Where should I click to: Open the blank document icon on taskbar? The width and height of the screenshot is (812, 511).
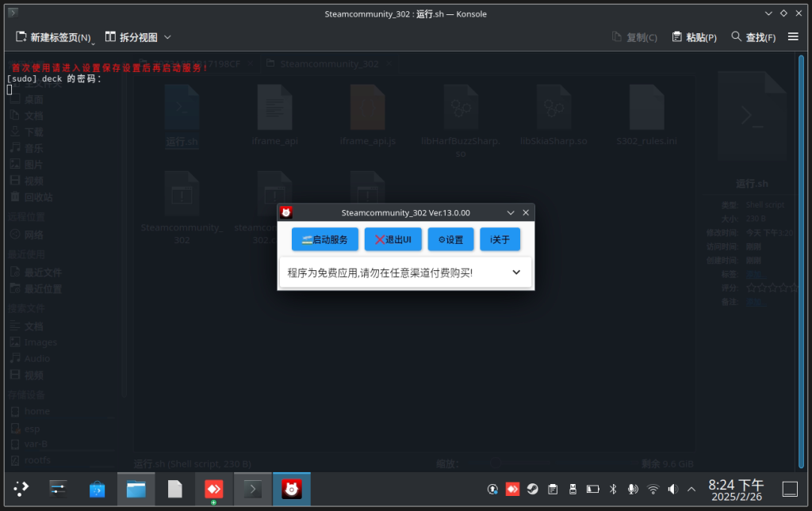pyautogui.click(x=175, y=489)
